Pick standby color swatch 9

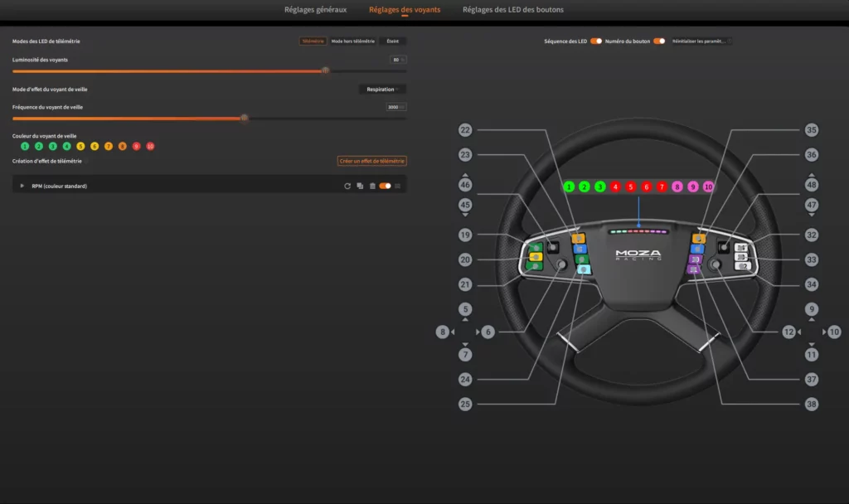[137, 146]
